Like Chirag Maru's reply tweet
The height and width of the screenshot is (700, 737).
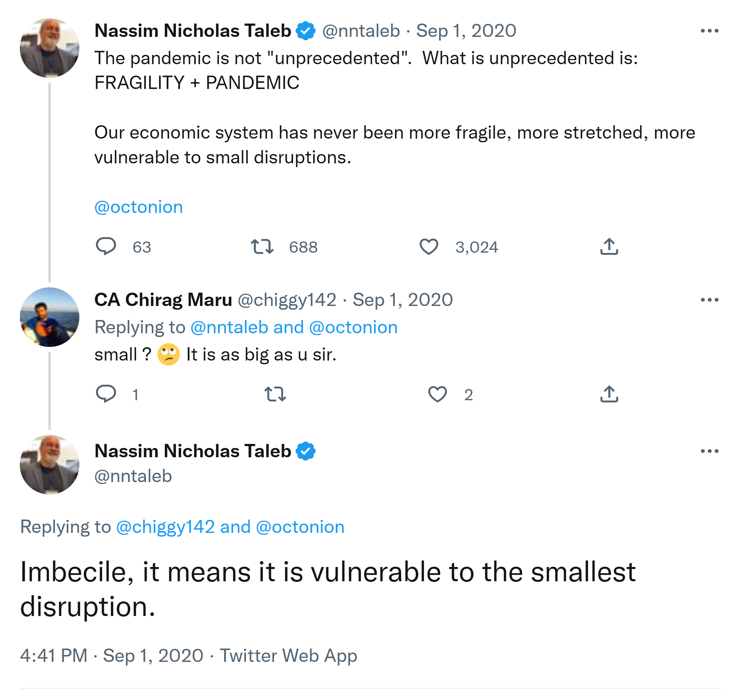(x=437, y=394)
